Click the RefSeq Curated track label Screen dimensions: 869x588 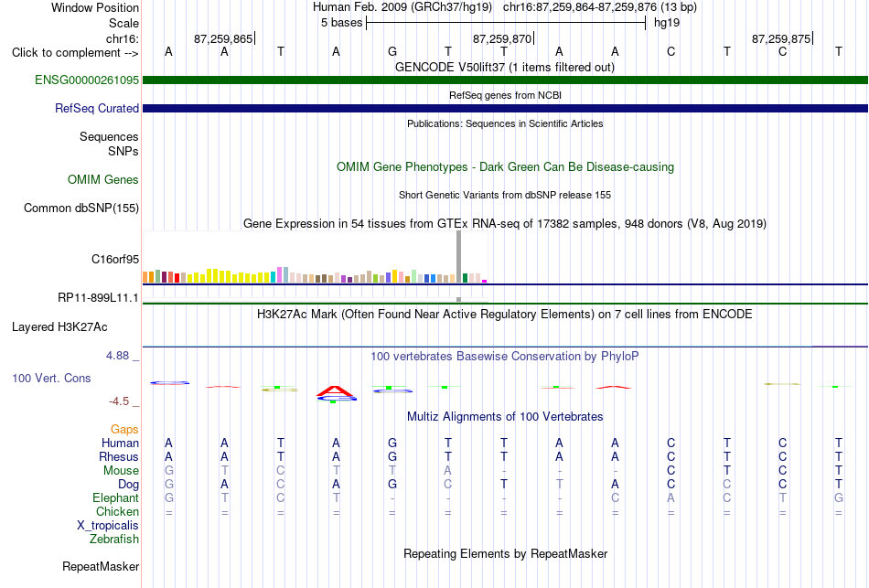(x=96, y=108)
